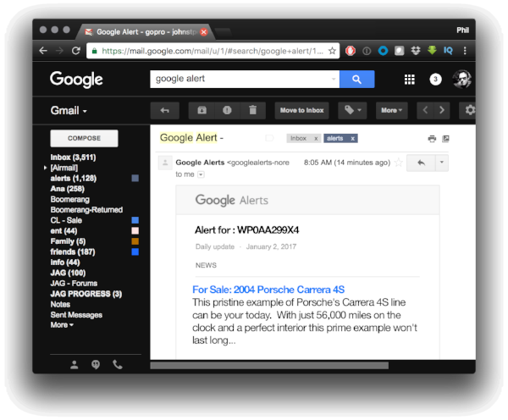The width and height of the screenshot is (508, 420).
Task: Print the conversation with printer icon
Action: tap(432, 139)
